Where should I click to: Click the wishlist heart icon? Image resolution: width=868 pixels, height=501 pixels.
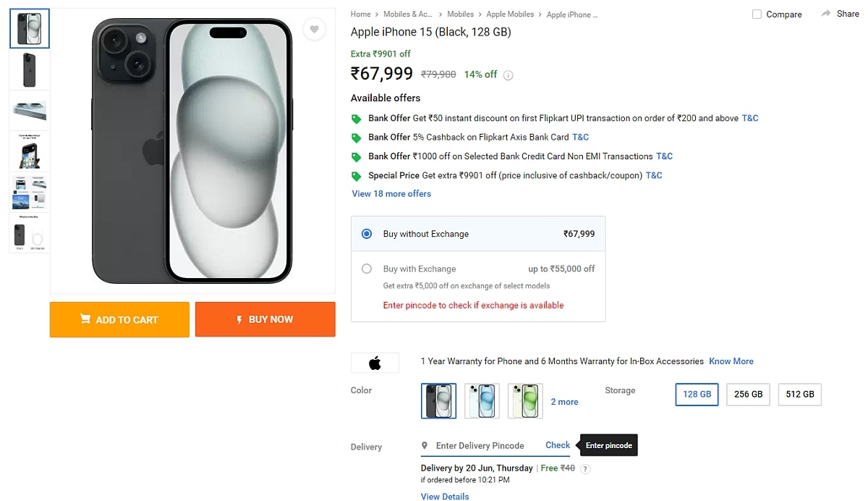coord(313,30)
